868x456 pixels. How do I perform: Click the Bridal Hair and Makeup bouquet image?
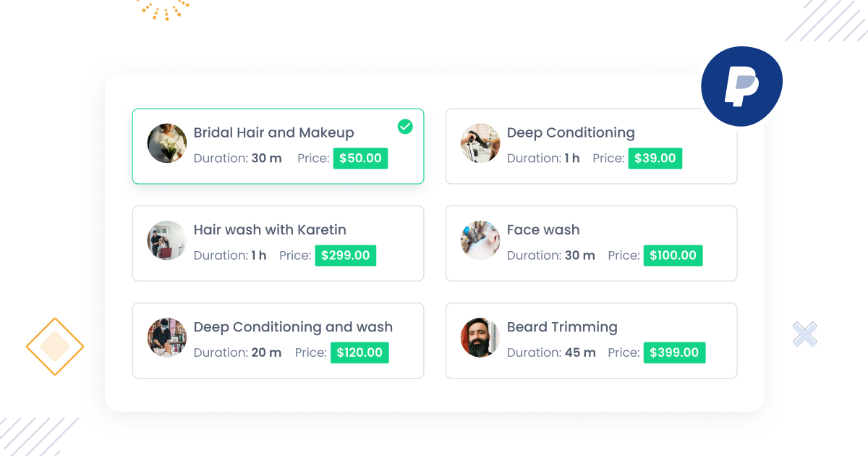(167, 143)
